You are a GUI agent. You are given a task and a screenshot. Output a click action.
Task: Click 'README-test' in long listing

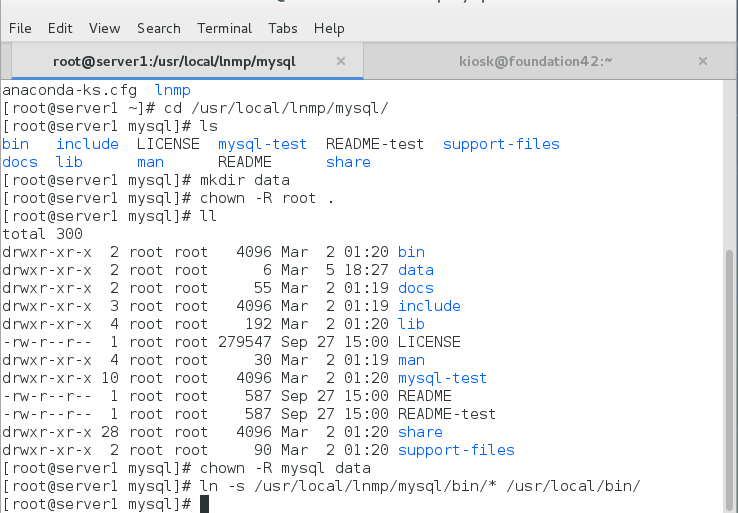coord(447,414)
